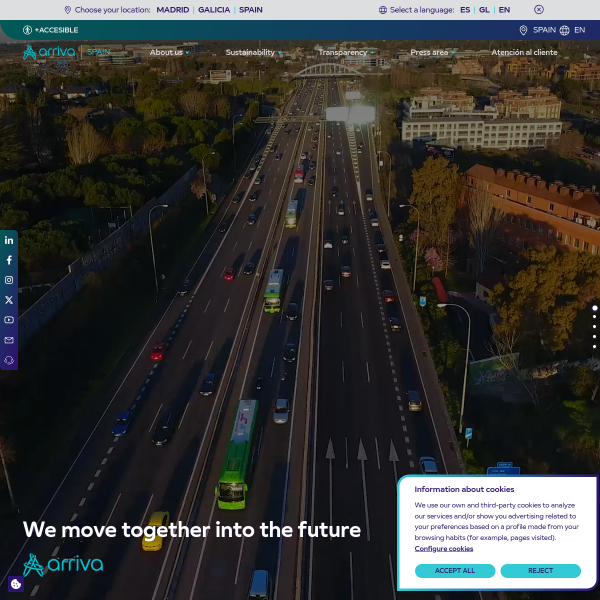Toggle the +ACCESIBLE accessibility mode

pos(51,30)
